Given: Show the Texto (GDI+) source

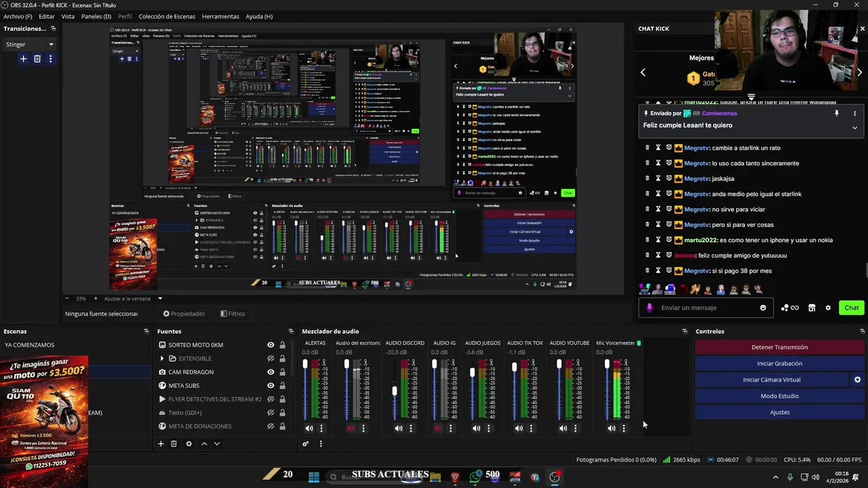Looking at the screenshot, I should pyautogui.click(x=271, y=413).
